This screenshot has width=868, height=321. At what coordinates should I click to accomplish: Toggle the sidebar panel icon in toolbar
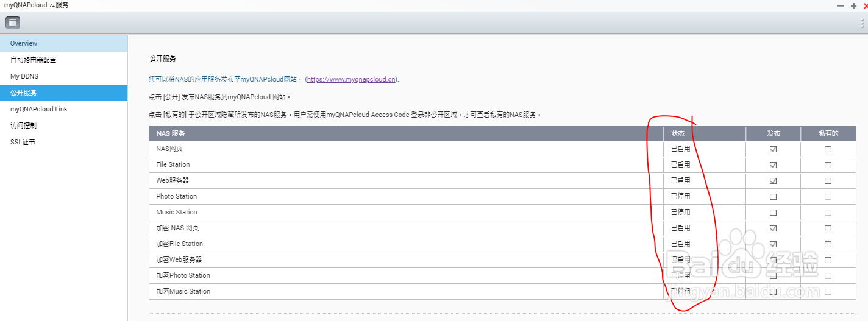pyautogui.click(x=13, y=23)
